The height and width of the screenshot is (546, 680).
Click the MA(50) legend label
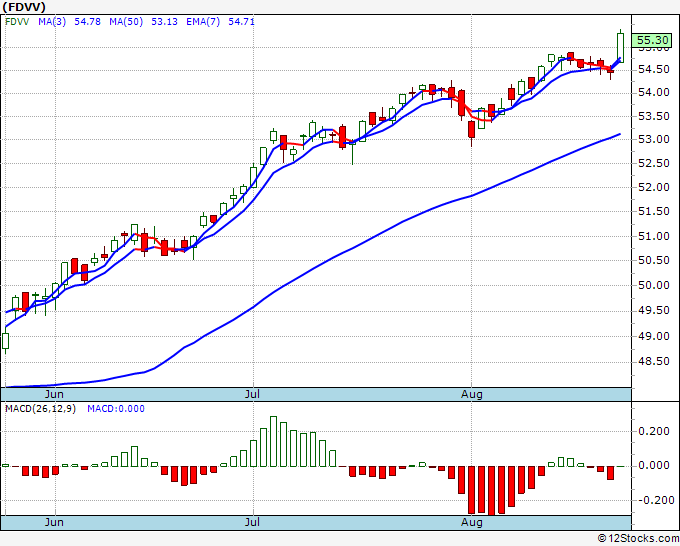(126, 22)
